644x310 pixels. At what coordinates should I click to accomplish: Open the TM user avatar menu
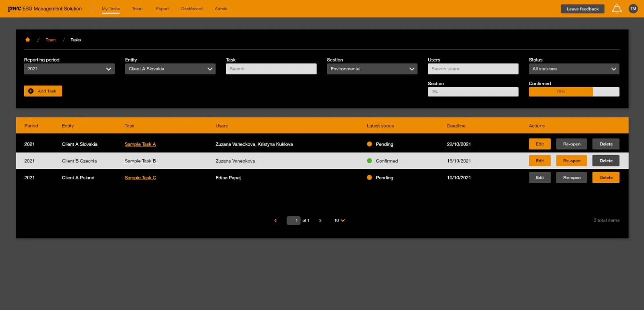[633, 9]
